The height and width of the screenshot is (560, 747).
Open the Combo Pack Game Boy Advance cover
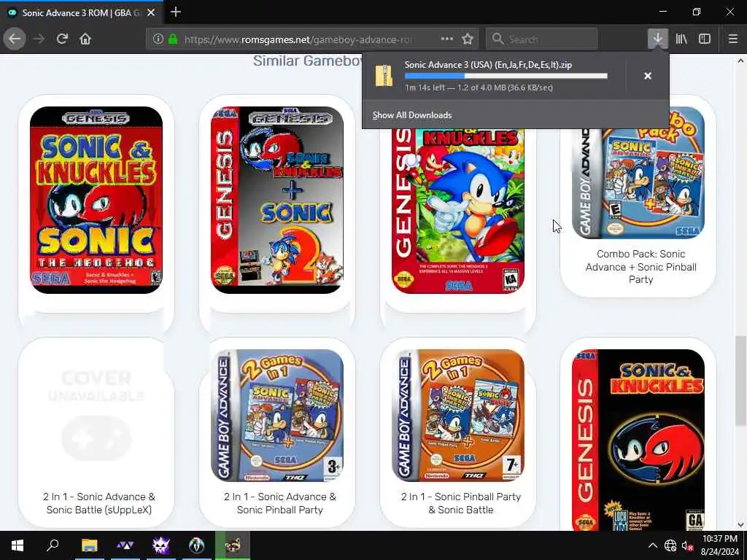pyautogui.click(x=638, y=183)
